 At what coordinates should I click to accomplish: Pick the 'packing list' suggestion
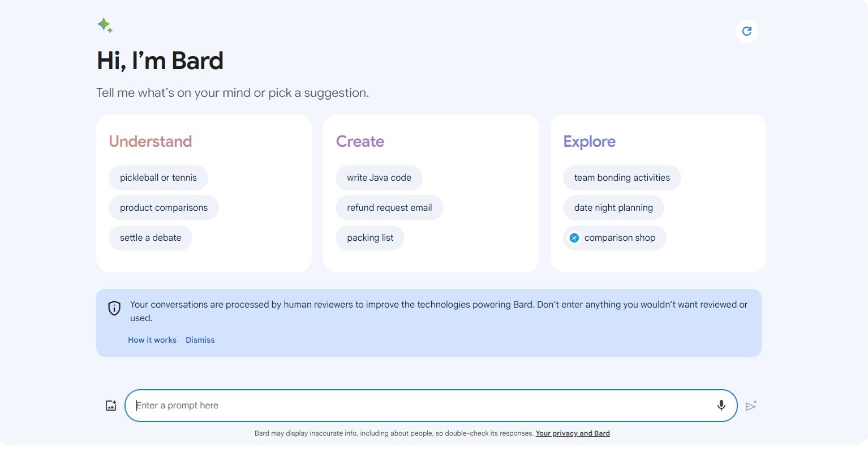click(370, 238)
